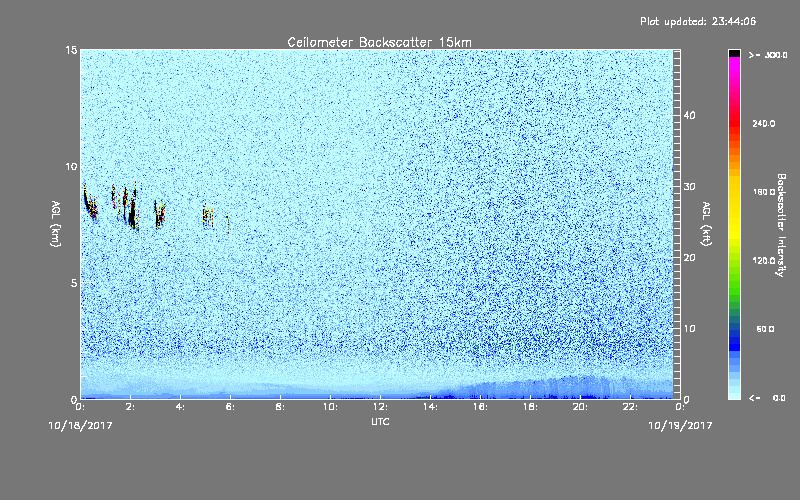
Task: Click the '>= 300.0' colorbar label
Action: (768, 55)
